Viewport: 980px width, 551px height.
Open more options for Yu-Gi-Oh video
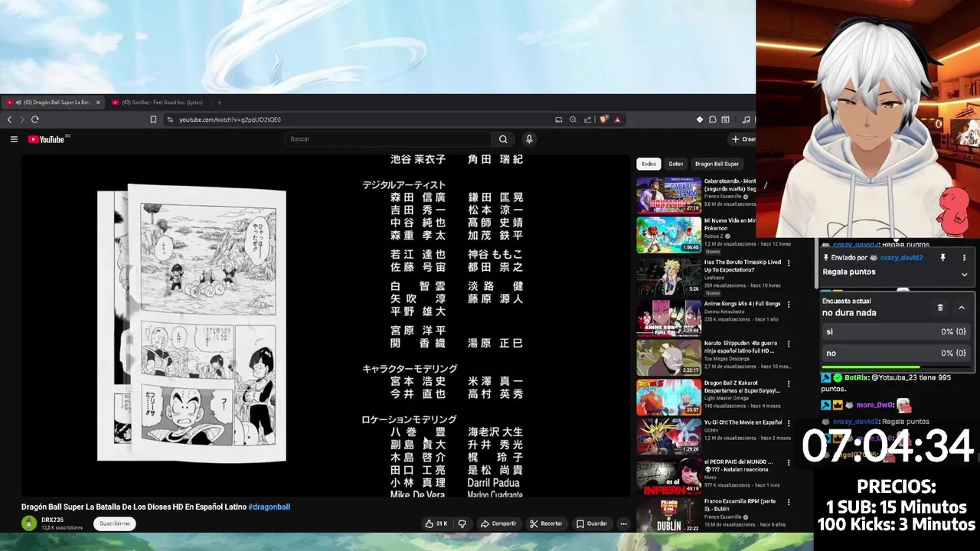(789, 423)
